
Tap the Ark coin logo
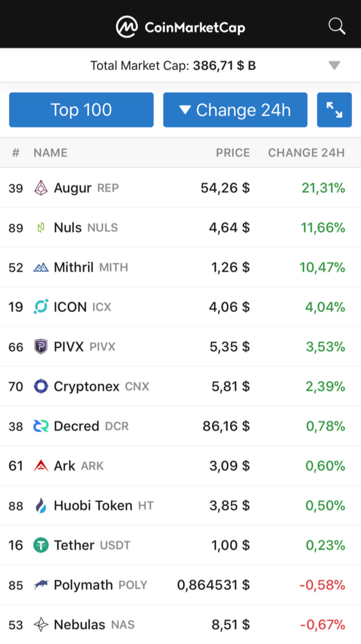(x=41, y=466)
